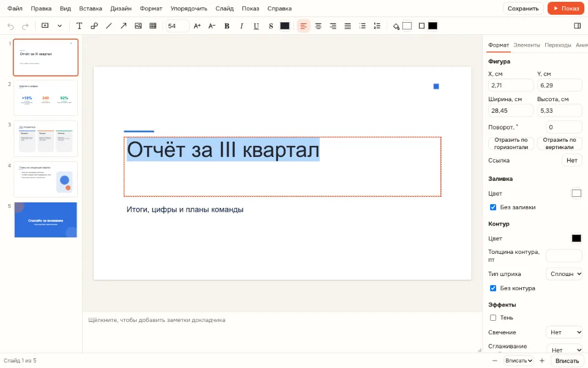Image resolution: width=588 pixels, height=368 pixels.
Task: Open the text color swatch in toolbar
Action: click(285, 26)
